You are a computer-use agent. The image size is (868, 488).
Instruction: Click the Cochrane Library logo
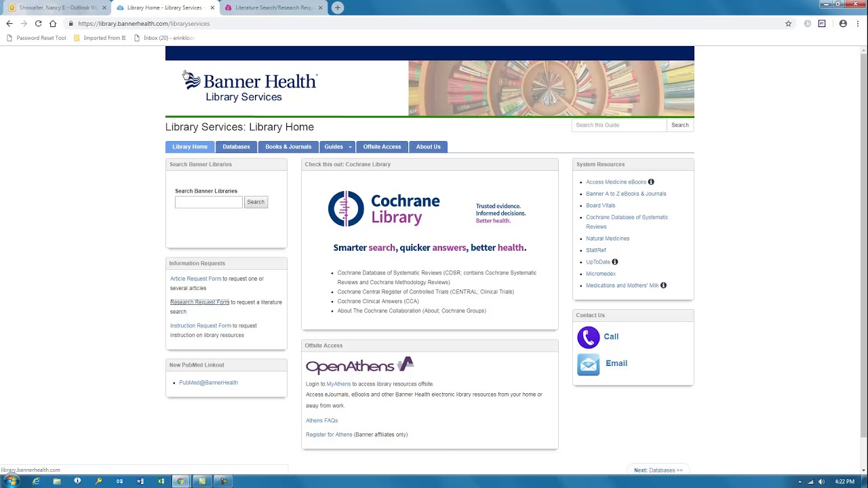[x=384, y=208]
